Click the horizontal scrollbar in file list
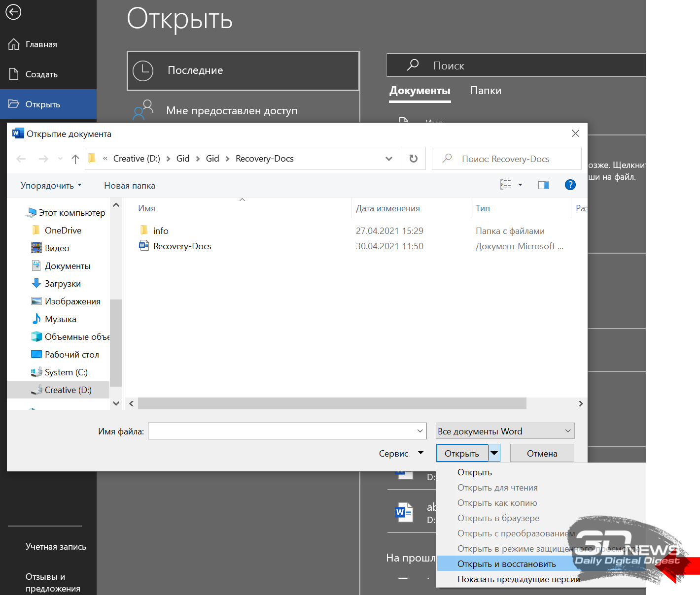The width and height of the screenshot is (700, 595). pyautogui.click(x=332, y=403)
